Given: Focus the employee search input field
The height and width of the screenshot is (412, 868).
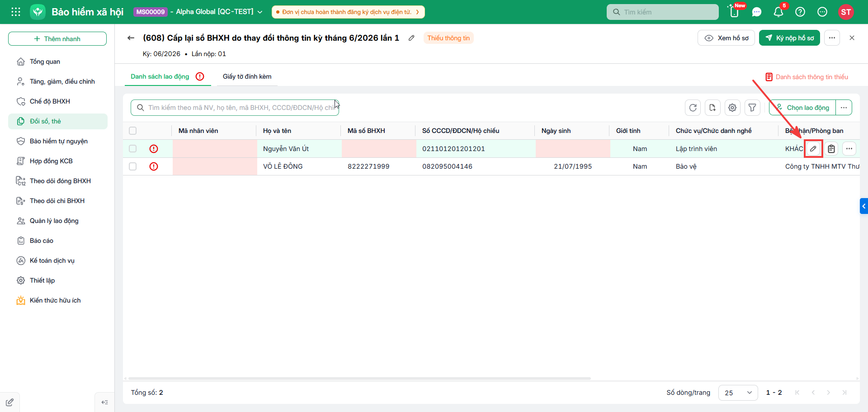Looking at the screenshot, I should 235,108.
